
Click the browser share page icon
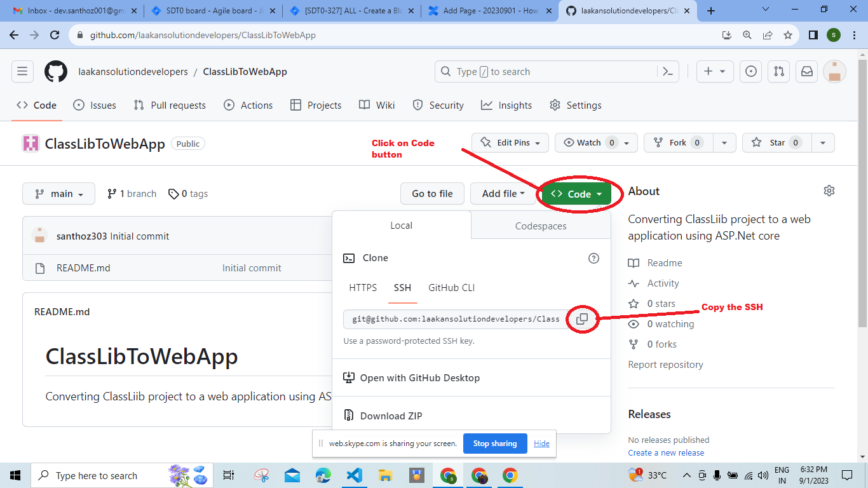click(768, 35)
